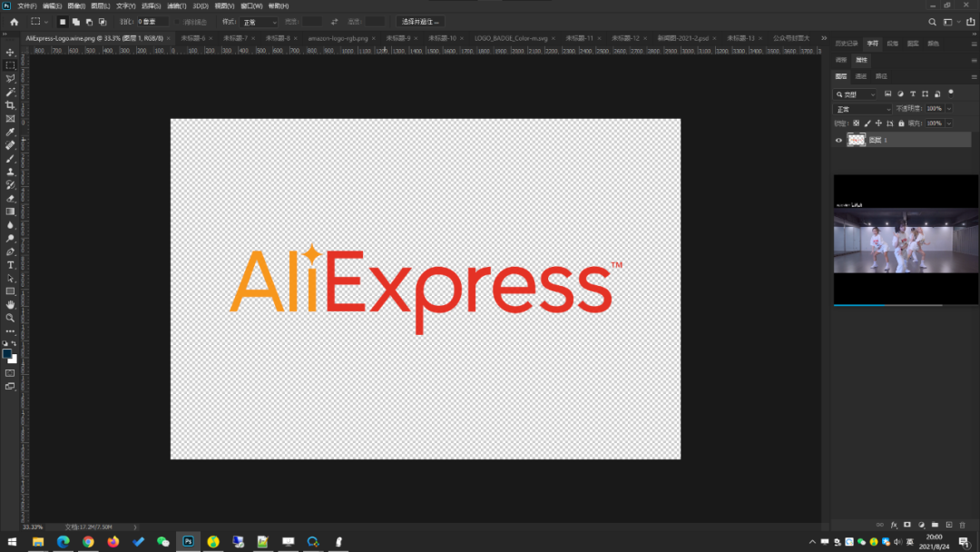Switch to LOGO_BADGE_Color-m.svg document tab
The image size is (980, 552).
coord(511,38)
